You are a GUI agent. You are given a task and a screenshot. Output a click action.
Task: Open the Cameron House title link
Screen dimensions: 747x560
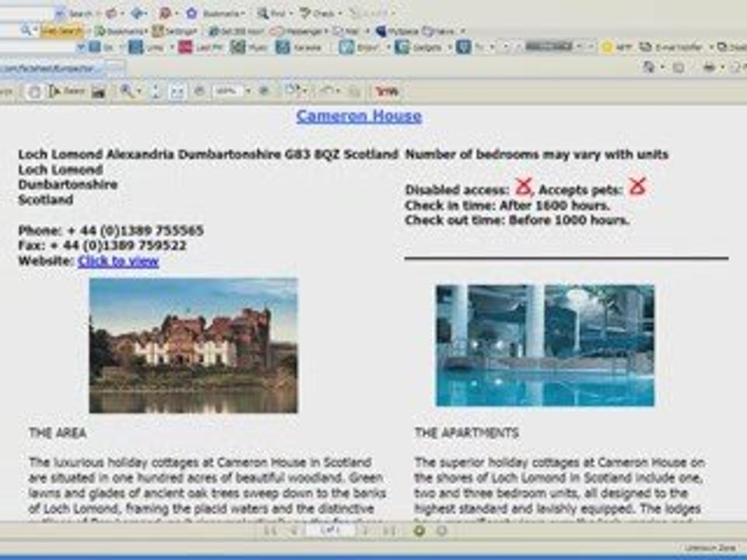(x=359, y=116)
